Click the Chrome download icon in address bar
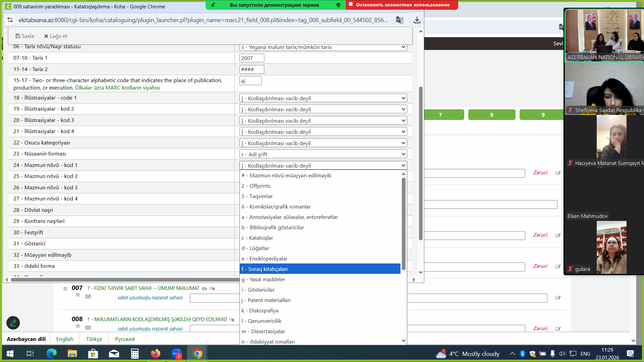 pos(417,20)
